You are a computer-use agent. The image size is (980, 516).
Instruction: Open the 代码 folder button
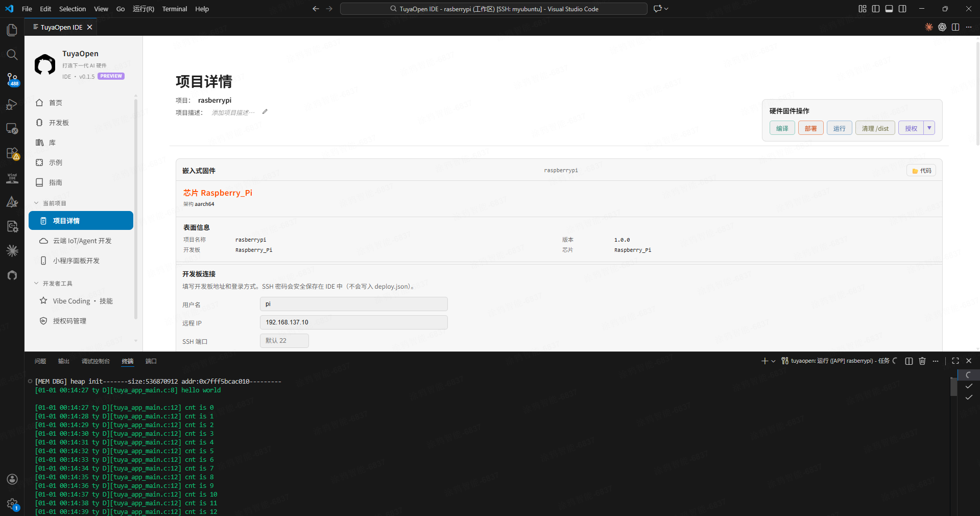921,171
